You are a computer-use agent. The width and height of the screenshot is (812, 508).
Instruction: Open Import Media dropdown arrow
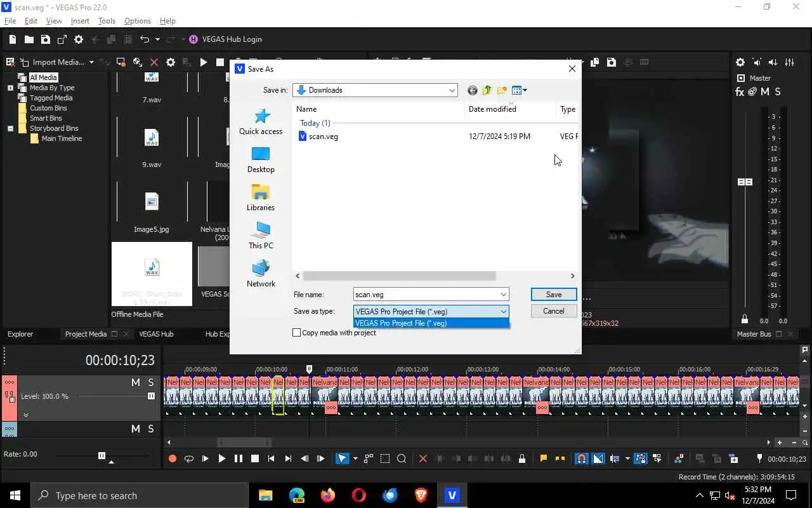point(91,62)
